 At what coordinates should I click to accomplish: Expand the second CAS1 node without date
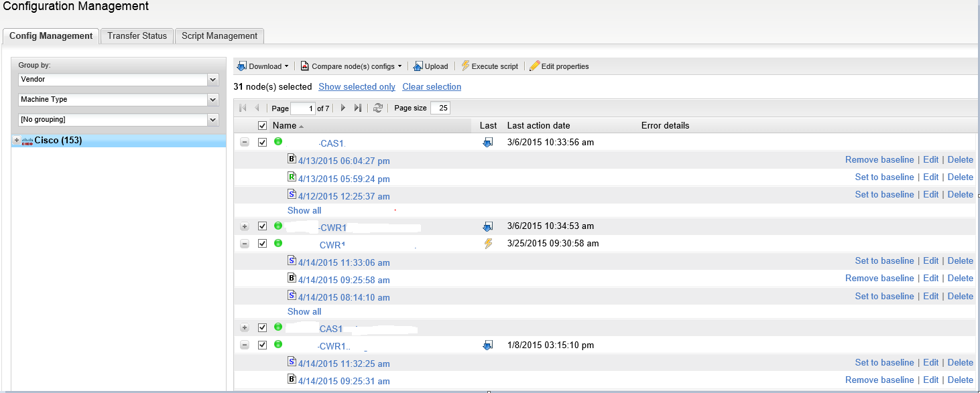tap(245, 328)
